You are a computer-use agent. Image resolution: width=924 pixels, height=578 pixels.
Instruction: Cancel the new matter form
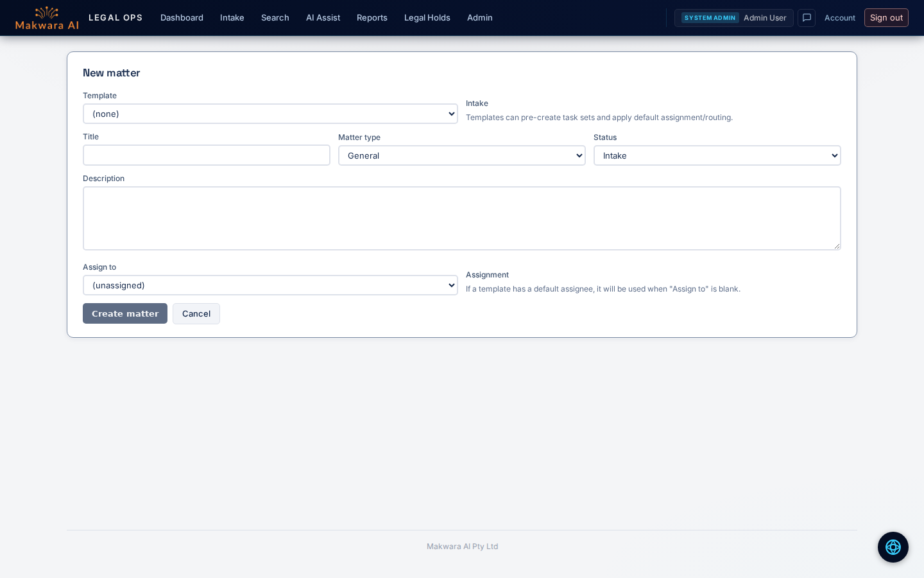[x=196, y=313]
